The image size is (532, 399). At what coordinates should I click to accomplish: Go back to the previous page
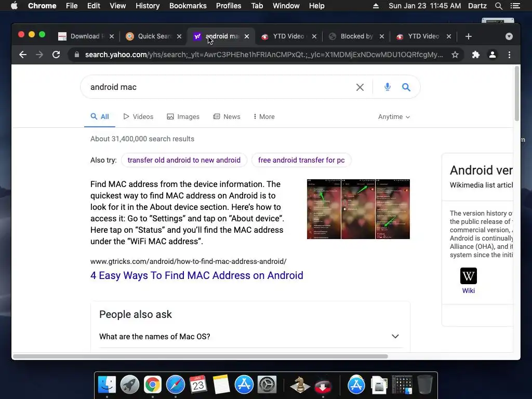click(23, 55)
